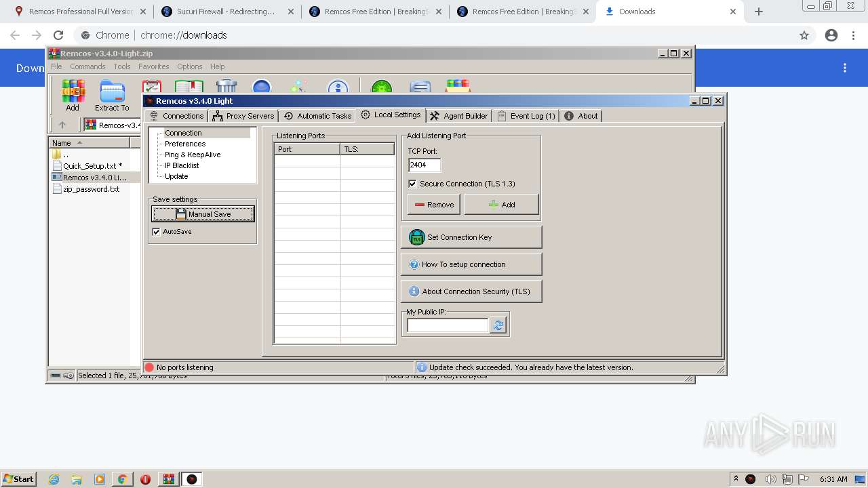This screenshot has width=868, height=488.
Task: Click the update check info icon in status bar
Action: (421, 367)
